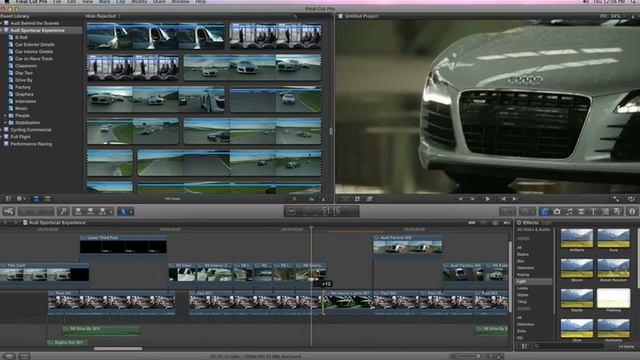The height and width of the screenshot is (360, 640).
Task: Toggle audio skimming in the timeline header
Action: [x=483, y=223]
